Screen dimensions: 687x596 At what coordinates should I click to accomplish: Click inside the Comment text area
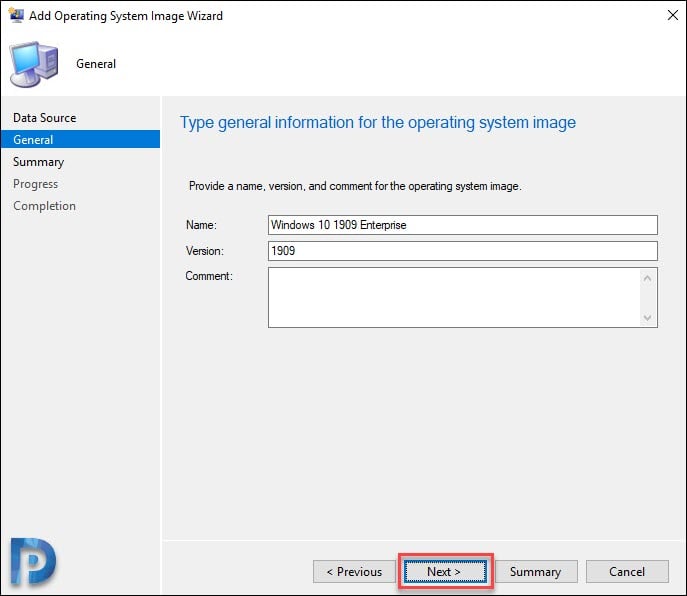[x=454, y=298]
